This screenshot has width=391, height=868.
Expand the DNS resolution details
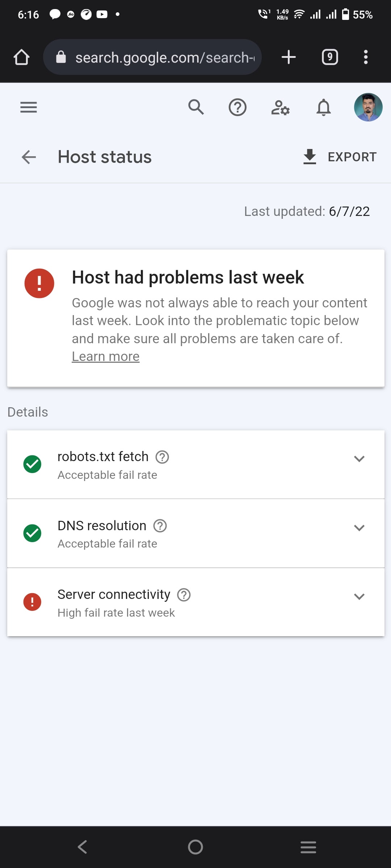pos(359,528)
